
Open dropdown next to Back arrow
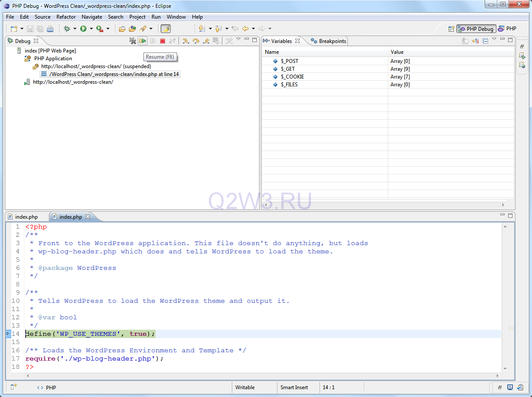[253, 29]
